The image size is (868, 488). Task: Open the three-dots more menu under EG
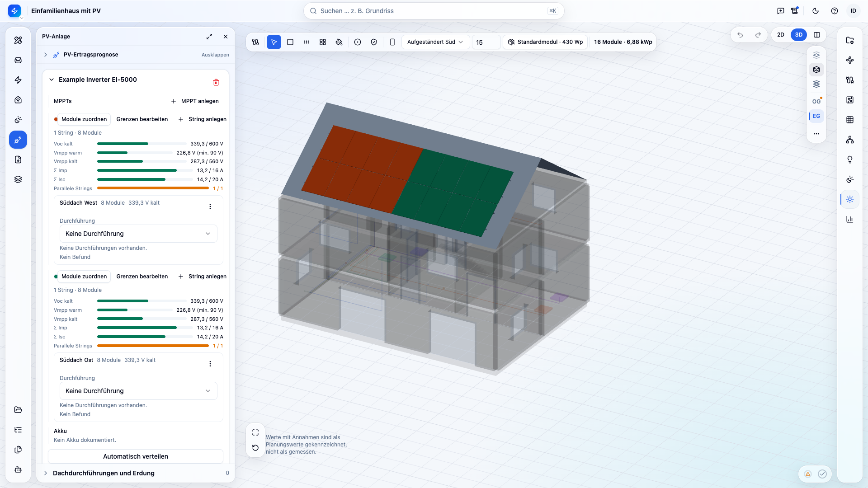pos(816,134)
